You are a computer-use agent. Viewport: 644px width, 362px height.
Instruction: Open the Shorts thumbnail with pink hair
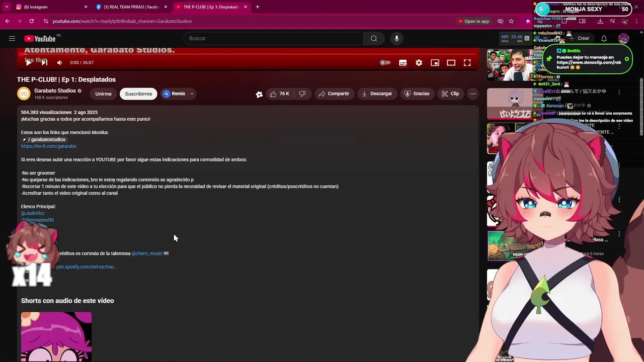click(x=56, y=336)
